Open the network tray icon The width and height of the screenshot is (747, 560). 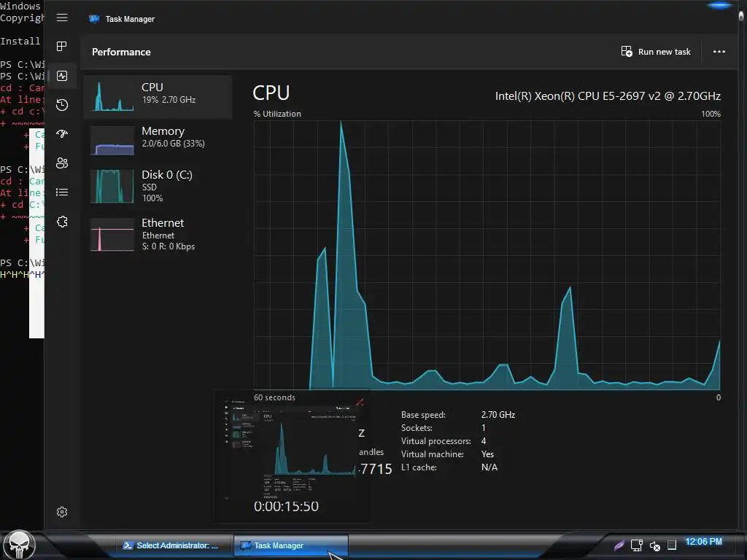click(636, 545)
